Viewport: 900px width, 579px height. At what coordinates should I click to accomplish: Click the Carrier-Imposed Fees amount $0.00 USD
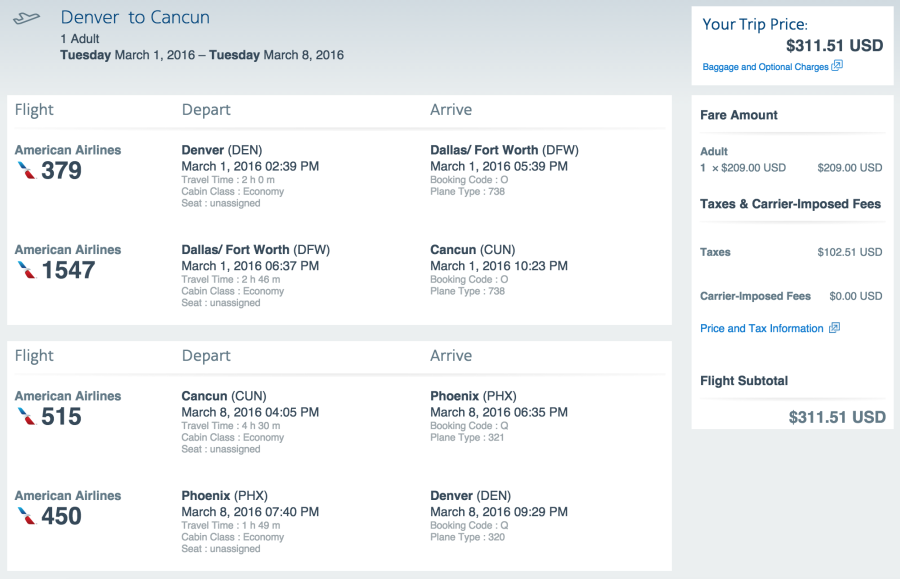(x=855, y=296)
